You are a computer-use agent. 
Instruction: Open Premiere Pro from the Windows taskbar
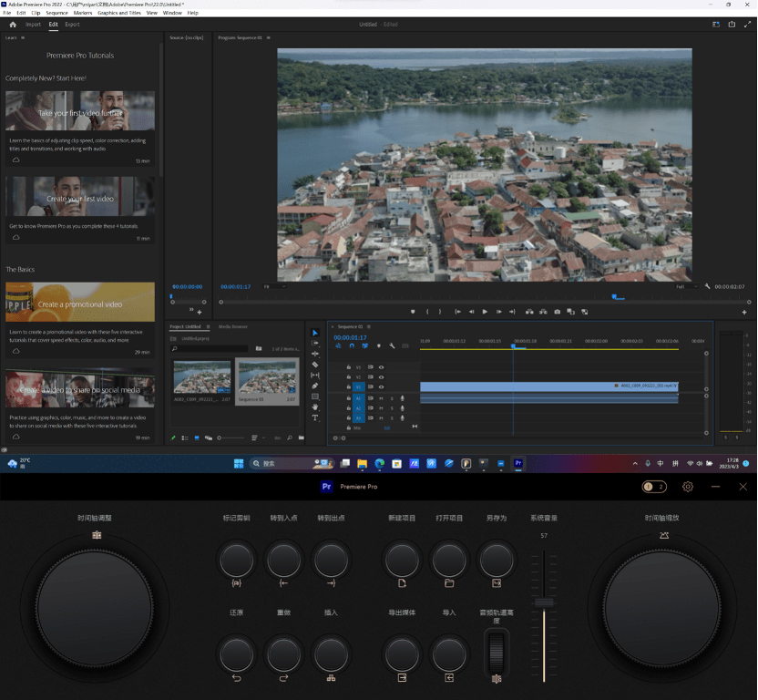(518, 463)
